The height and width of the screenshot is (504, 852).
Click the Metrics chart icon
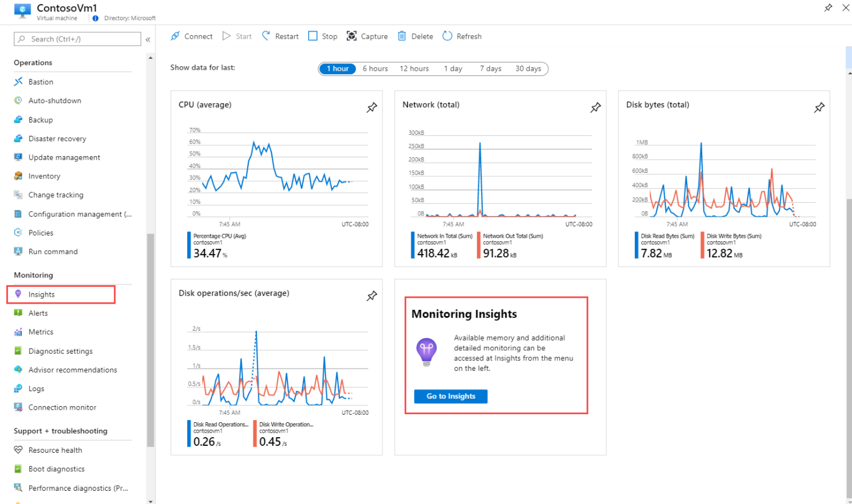18,332
